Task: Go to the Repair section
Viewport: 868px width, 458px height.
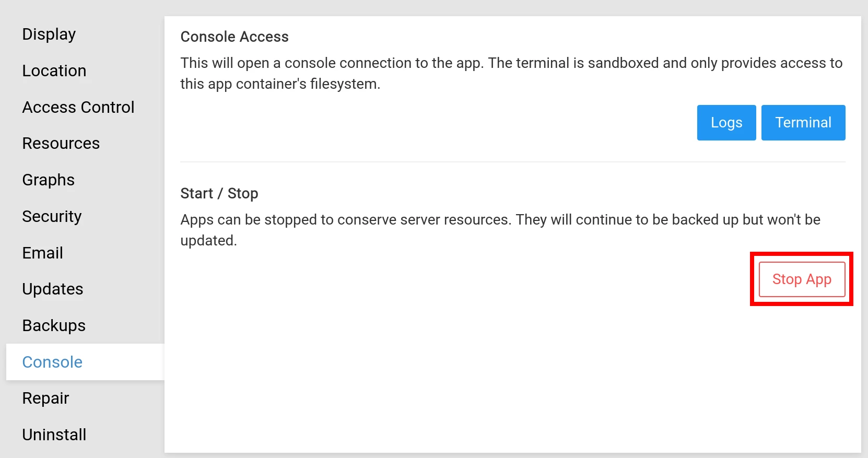Action: (46, 398)
